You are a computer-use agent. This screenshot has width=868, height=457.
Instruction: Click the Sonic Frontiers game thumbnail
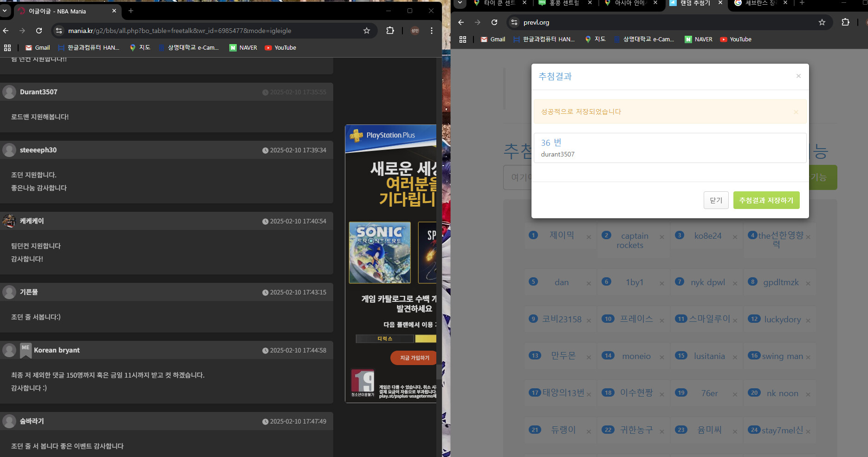(380, 253)
